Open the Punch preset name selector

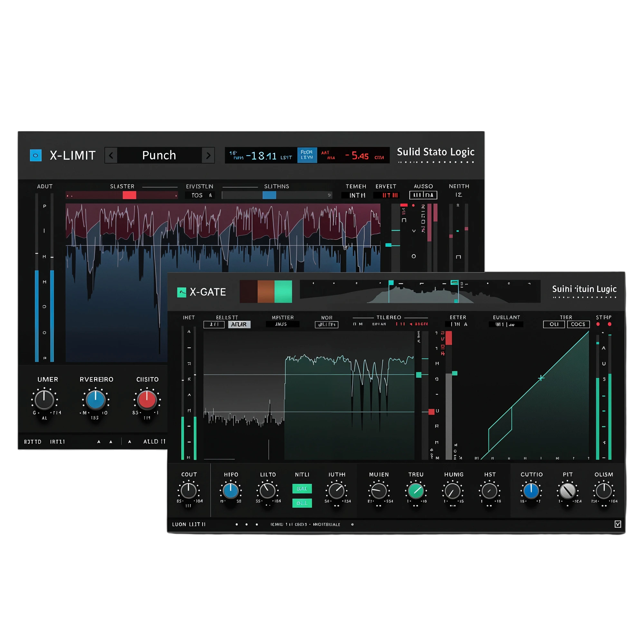click(159, 155)
